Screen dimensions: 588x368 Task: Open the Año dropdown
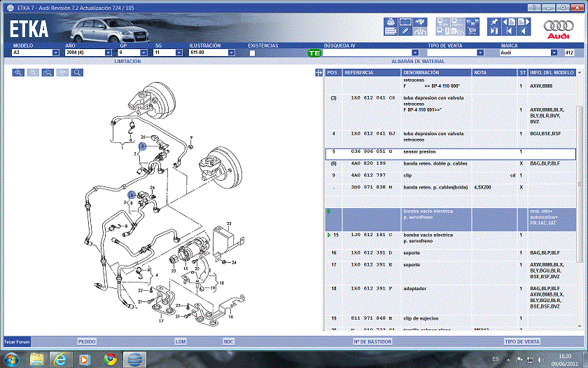pyautogui.click(x=108, y=53)
